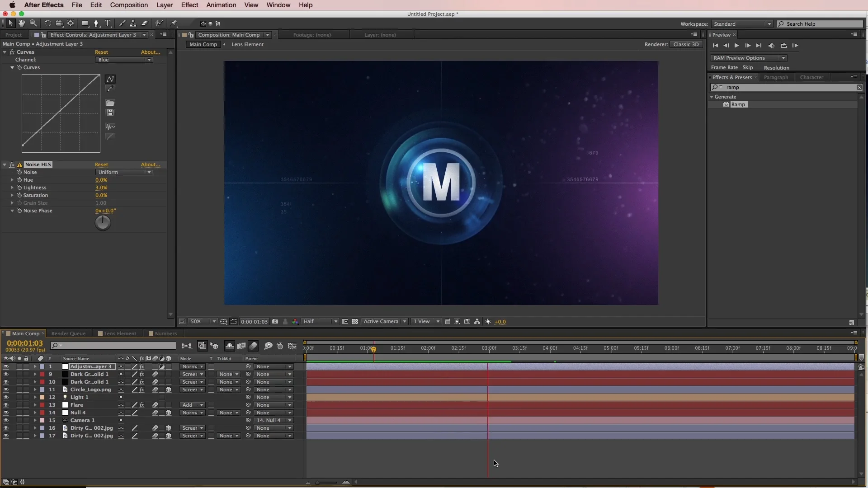Toggle the Noise HLS effect off
The height and width of the screenshot is (488, 868).
pyautogui.click(x=12, y=164)
